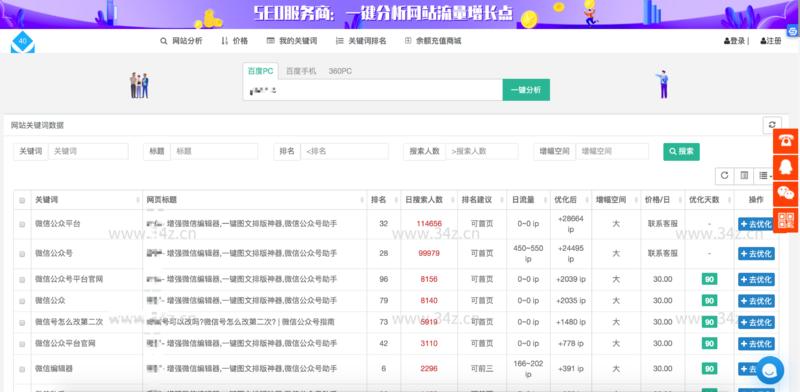Click 去优化 for the 微信公众平台官网 row
Viewport: 800px width, 392px height.
coord(756,344)
